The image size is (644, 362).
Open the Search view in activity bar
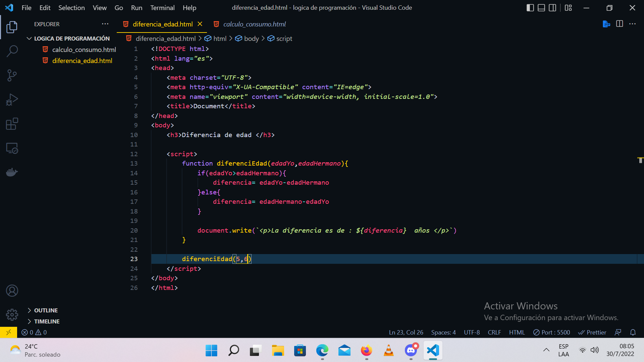(x=12, y=51)
